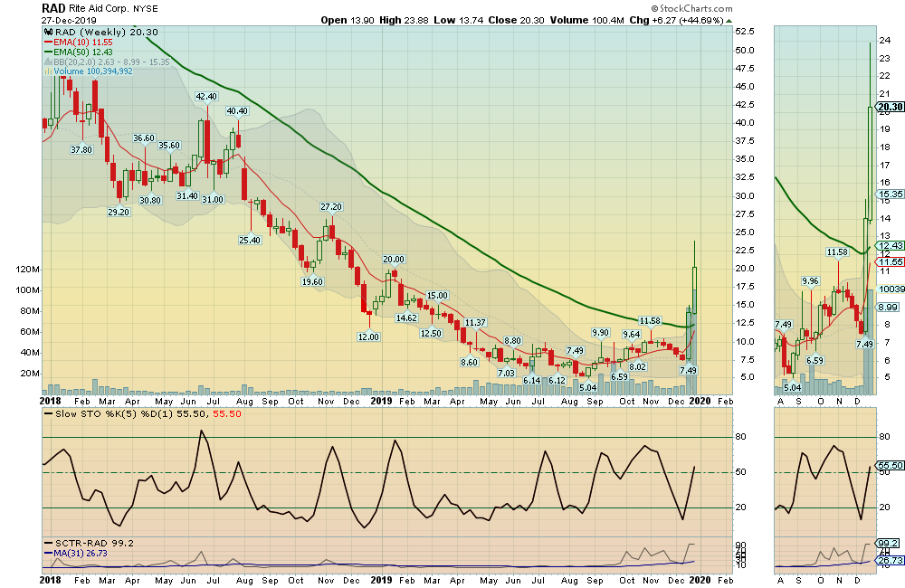
Task: Click the candlestick icon beside RAD (Weekly)
Action: [x=49, y=33]
